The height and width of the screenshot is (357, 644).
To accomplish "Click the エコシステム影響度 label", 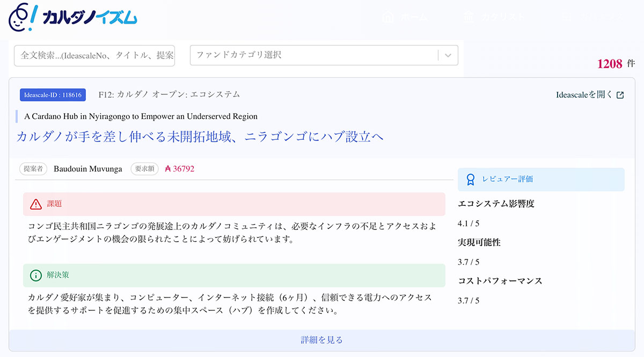I will pyautogui.click(x=496, y=204).
